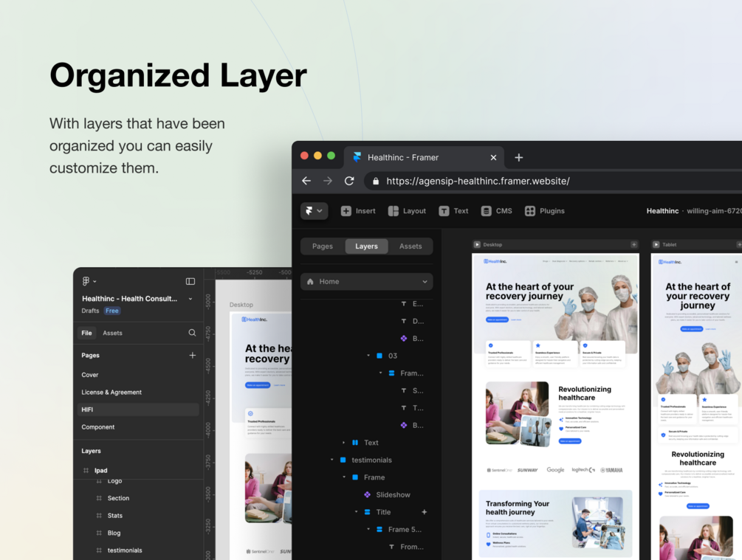
Task: Add breakpoint via Desktop plus icon
Action: [633, 244]
